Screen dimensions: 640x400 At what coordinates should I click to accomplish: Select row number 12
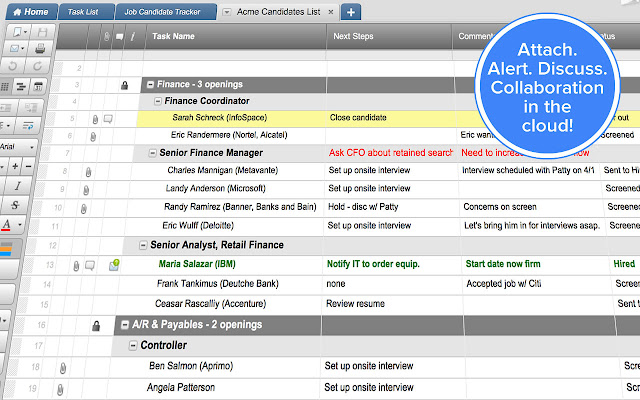click(x=53, y=246)
